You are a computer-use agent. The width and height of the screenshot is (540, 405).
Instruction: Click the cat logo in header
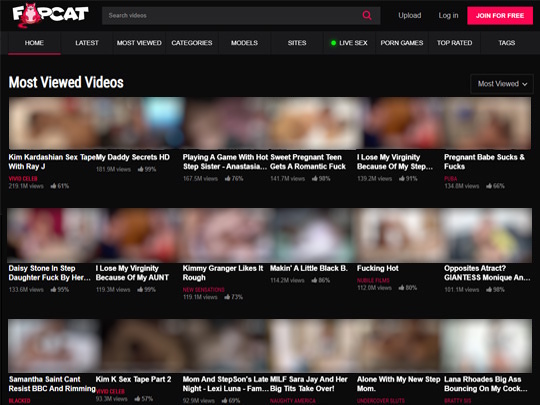(50, 15)
